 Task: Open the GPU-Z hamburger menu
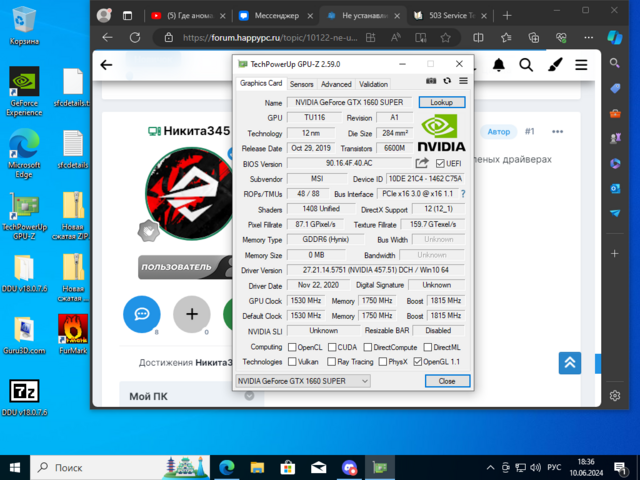pos(463,81)
